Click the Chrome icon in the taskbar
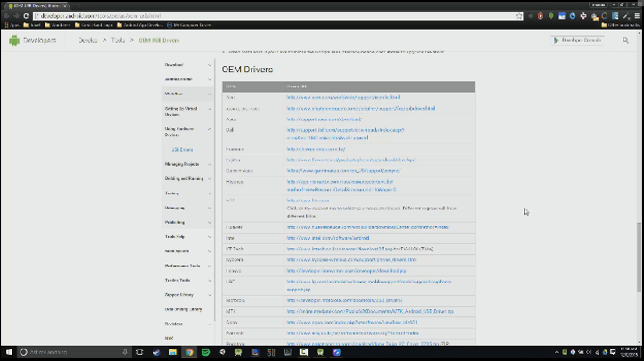The width and height of the screenshot is (644, 361). click(189, 352)
